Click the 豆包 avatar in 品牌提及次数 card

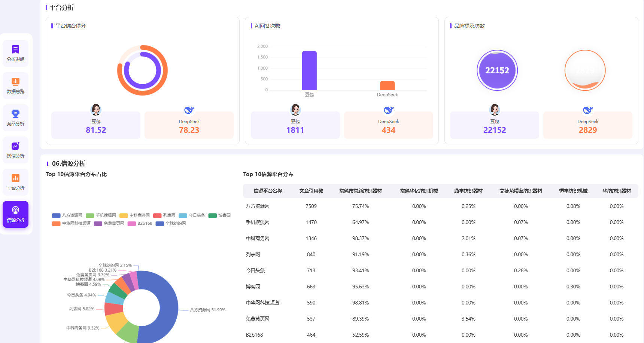coord(495,110)
